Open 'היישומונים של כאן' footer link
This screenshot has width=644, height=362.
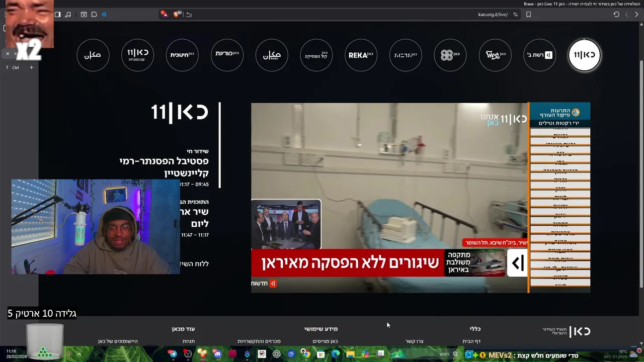(118, 341)
